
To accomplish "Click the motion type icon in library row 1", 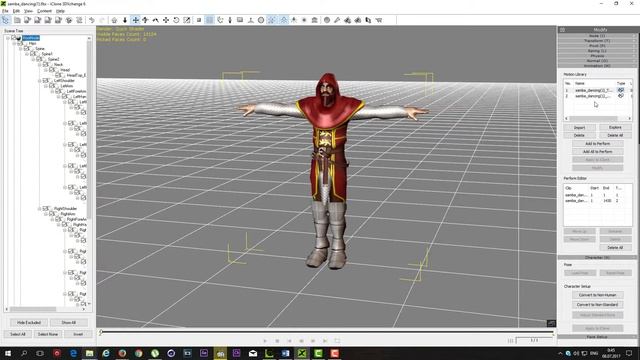I will (621, 90).
